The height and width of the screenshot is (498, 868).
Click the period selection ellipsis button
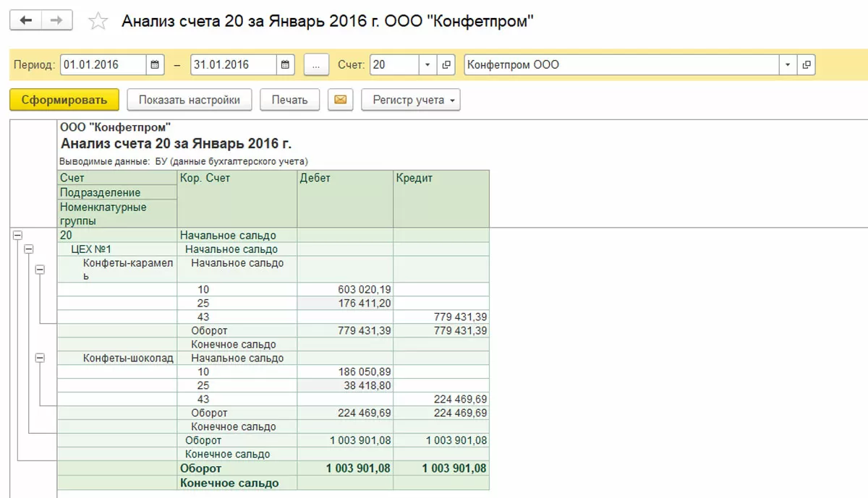316,64
